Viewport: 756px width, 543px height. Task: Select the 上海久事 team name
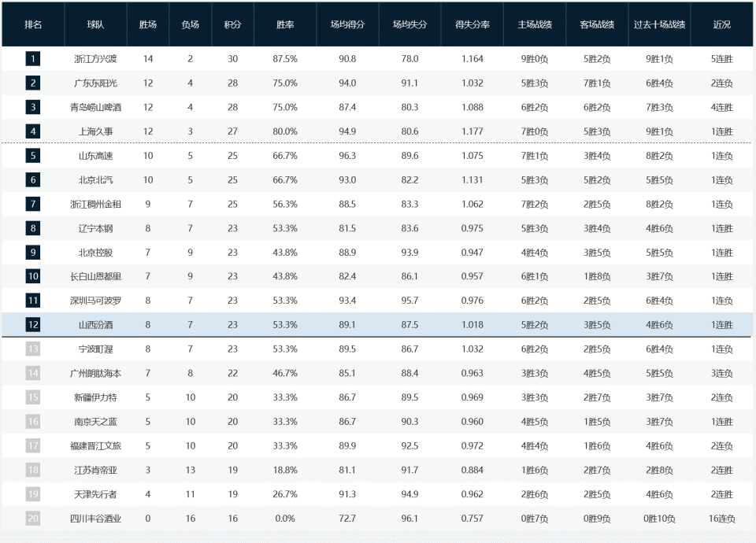point(95,131)
